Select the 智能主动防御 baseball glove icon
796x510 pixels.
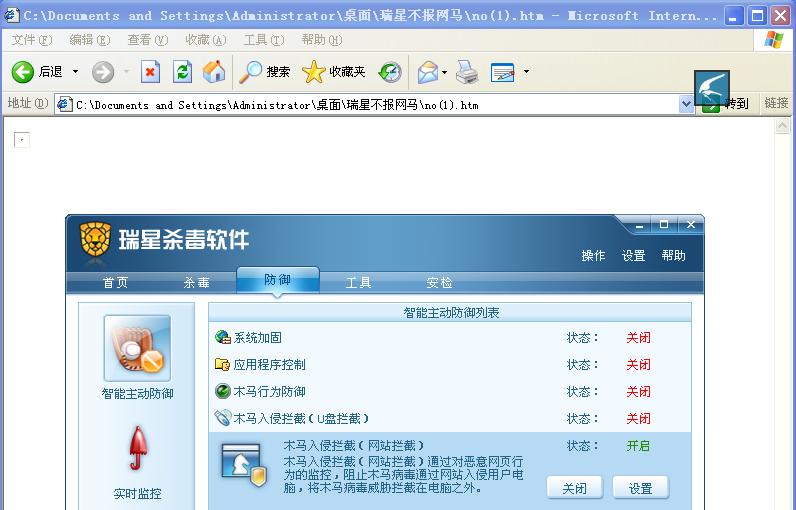(137, 348)
